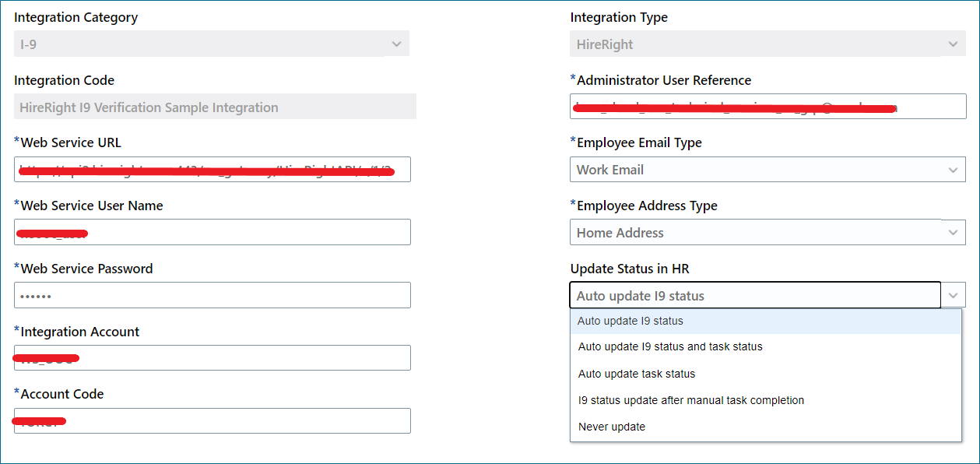Click the Web Service Password field
The height and width of the screenshot is (464, 980).
pyautogui.click(x=212, y=295)
